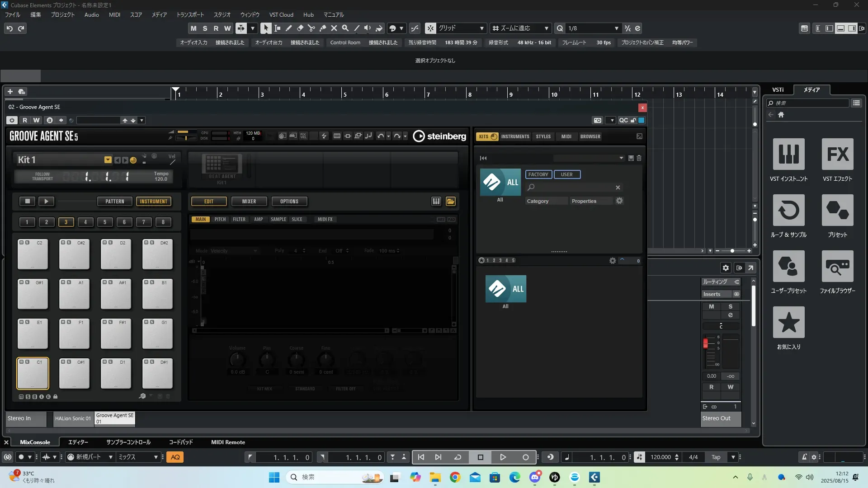Select the Mute X tool
868x488 pixels.
click(x=334, y=28)
